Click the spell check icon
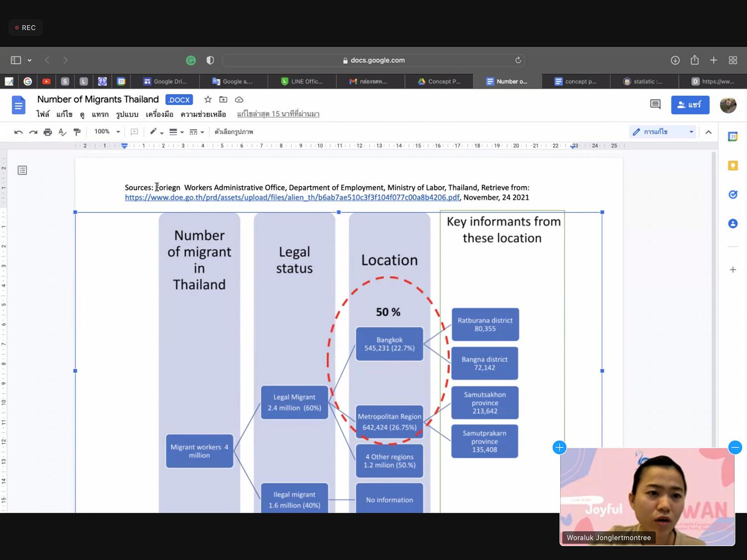747x560 pixels. pos(62,132)
